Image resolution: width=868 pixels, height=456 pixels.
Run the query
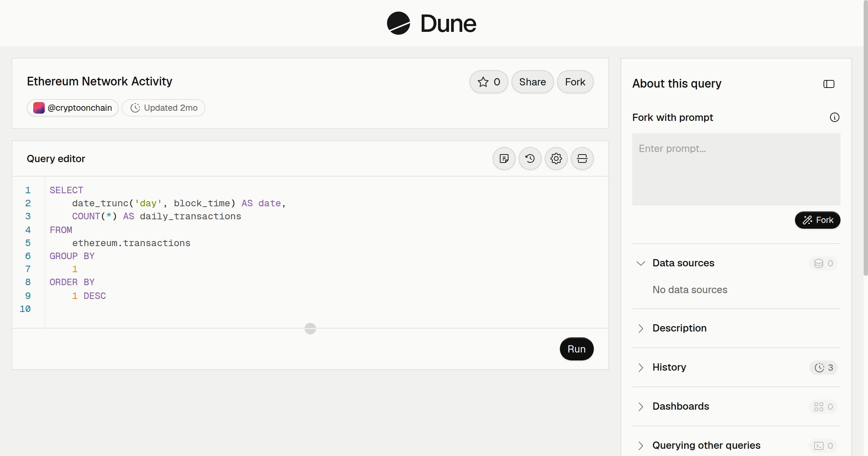point(576,349)
